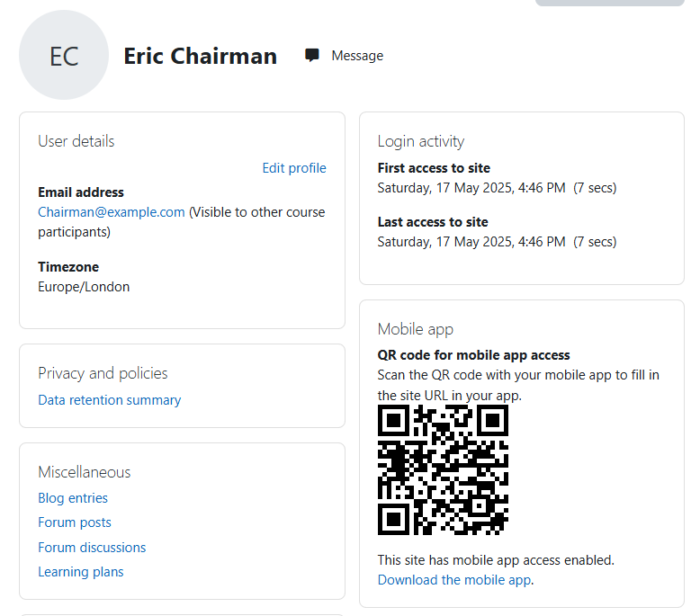The image size is (700, 616).
Task: Click the Miscellaneous section heading
Action: [85, 472]
